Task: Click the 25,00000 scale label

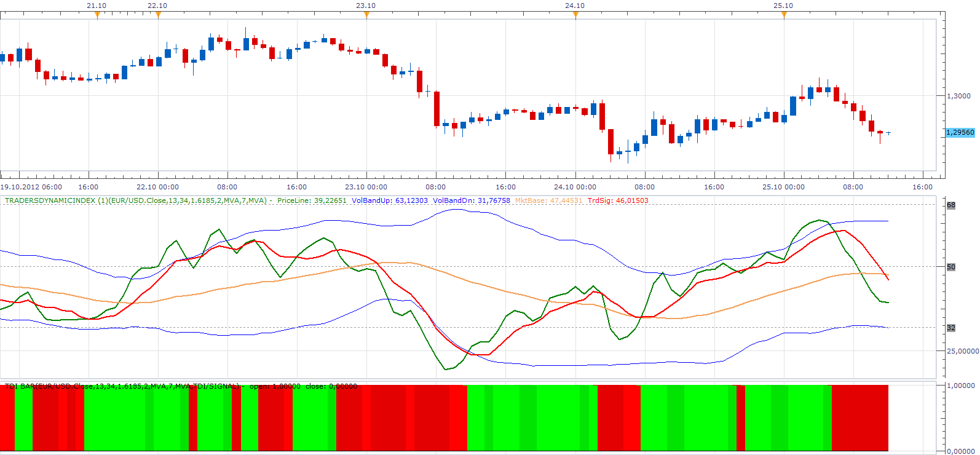Action: click(x=963, y=351)
